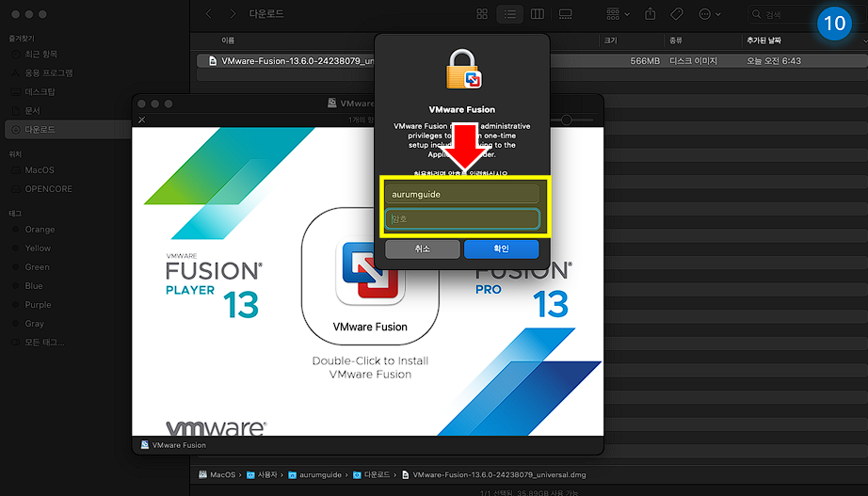Viewport: 868px width, 496px height.
Task: Sort by 이름 column header
Action: (x=228, y=40)
